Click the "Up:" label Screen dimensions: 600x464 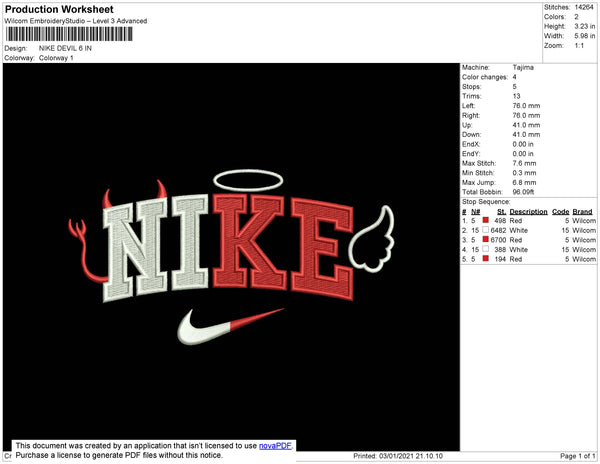pos(467,125)
